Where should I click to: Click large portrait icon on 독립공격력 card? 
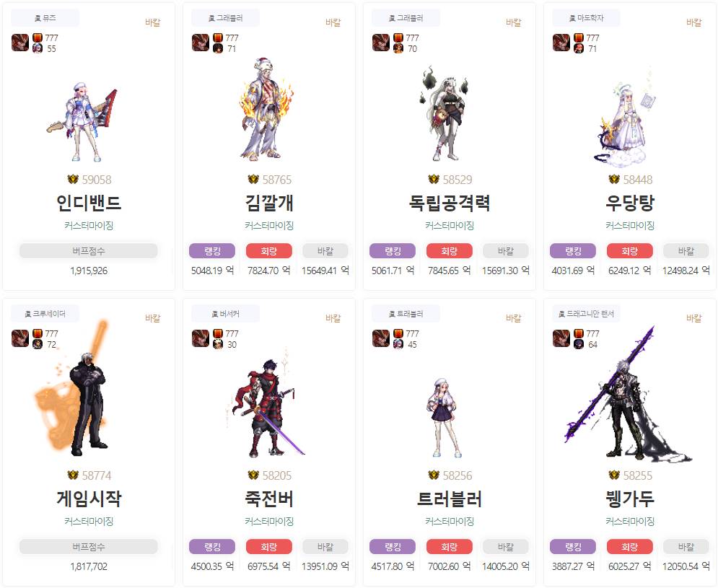coord(380,43)
